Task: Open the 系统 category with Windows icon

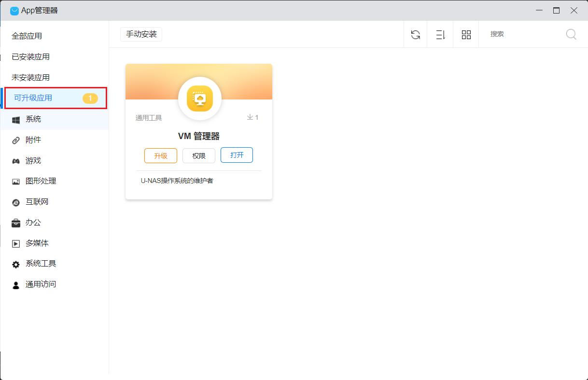Action: coord(33,119)
